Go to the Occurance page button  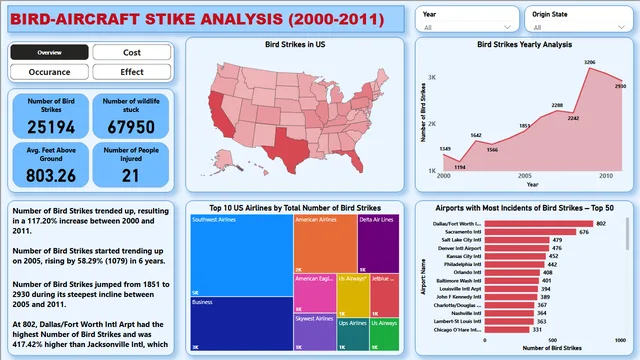(49, 72)
